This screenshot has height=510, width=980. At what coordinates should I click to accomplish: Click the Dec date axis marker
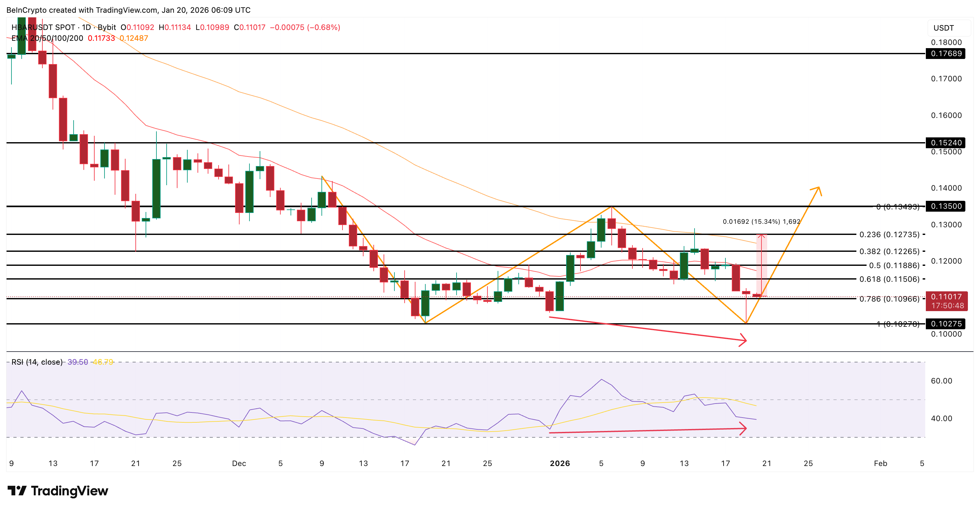tap(239, 463)
